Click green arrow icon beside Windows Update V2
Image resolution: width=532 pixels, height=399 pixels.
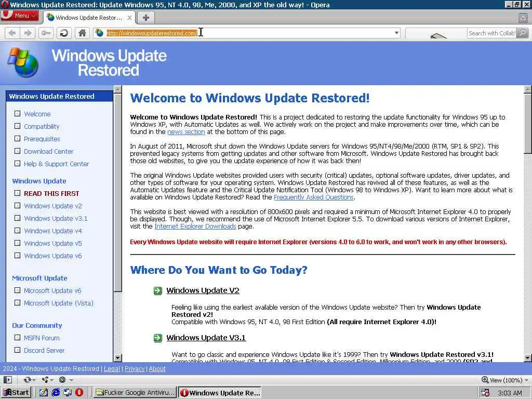pyautogui.click(x=158, y=291)
